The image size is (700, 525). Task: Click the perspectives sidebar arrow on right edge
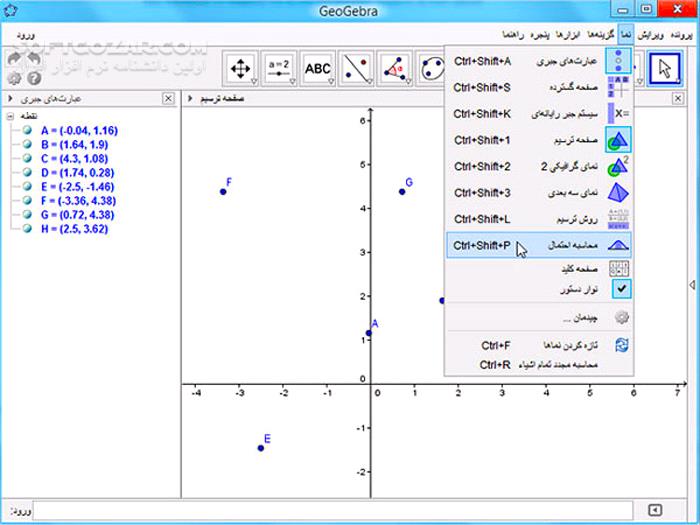click(x=692, y=284)
